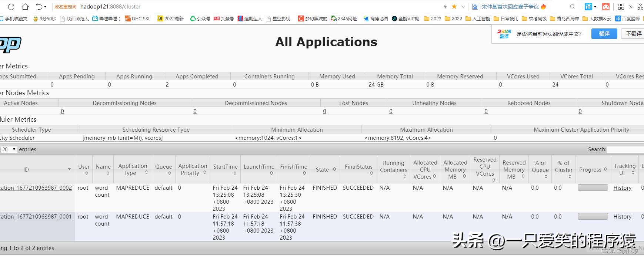This screenshot has height=257, width=644.
Task: Open the 人工智能 bookmarks folder
Action: pos(478,18)
